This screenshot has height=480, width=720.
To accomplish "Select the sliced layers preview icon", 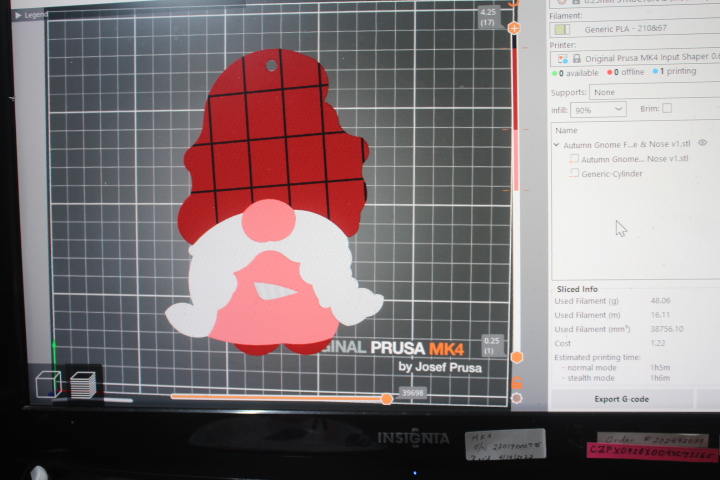I will 83,384.
